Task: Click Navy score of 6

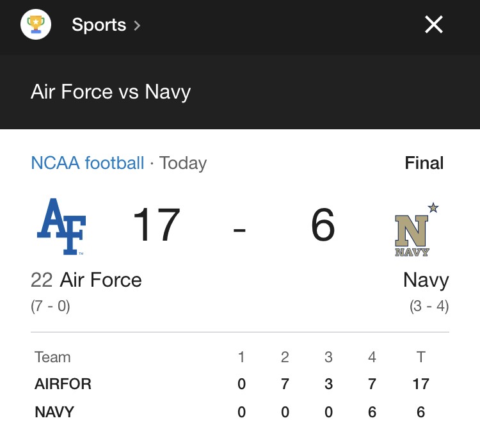Action: pos(323,225)
